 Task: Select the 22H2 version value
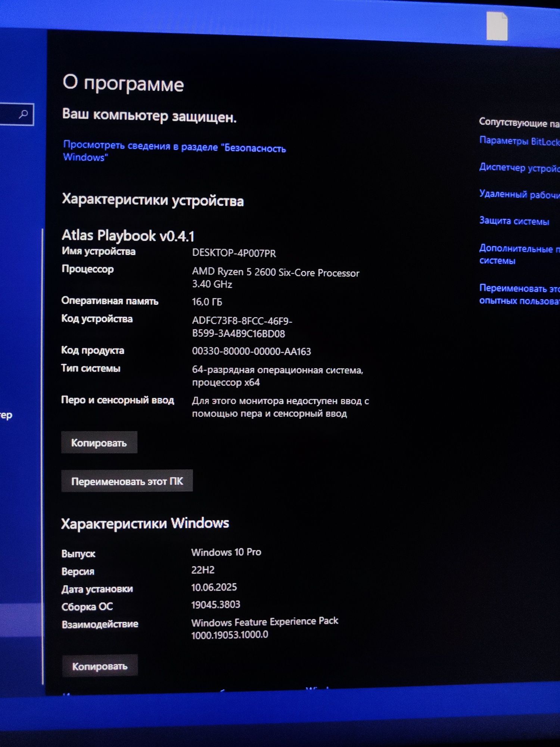(x=203, y=570)
